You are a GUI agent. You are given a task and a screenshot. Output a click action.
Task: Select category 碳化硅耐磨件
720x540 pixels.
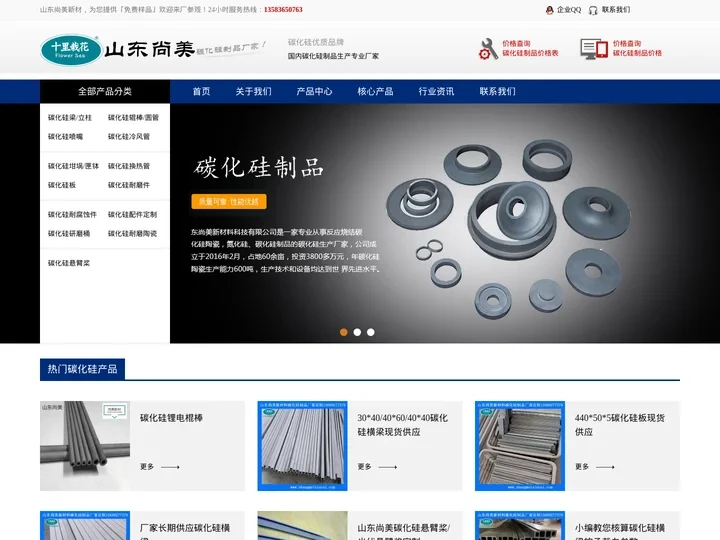tap(129, 185)
